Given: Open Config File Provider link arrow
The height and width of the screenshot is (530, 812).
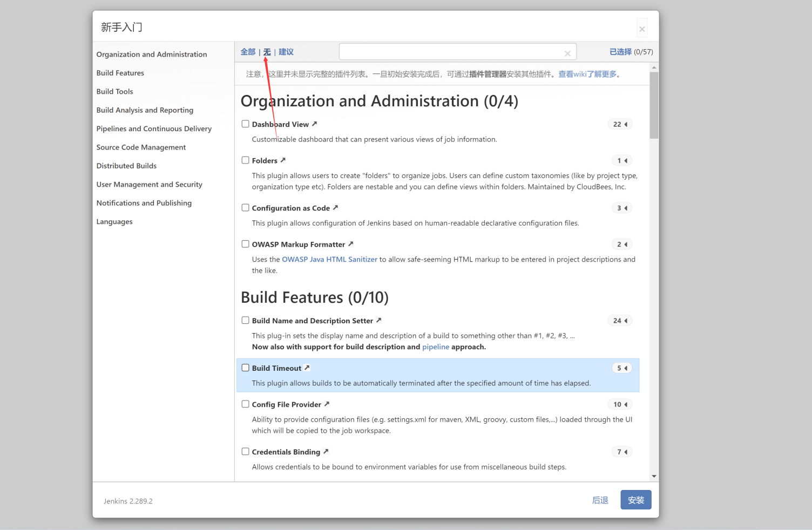Looking at the screenshot, I should click(x=327, y=404).
